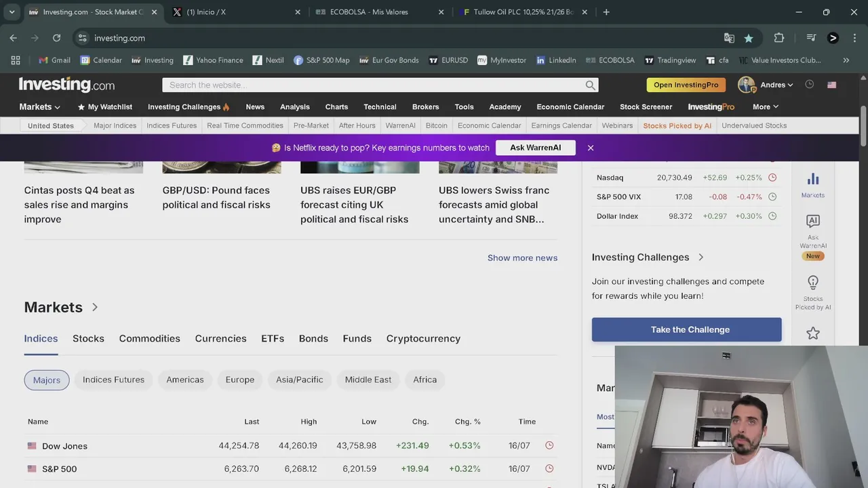Bookmark page with the star icon
Image resolution: width=868 pixels, height=488 pixels.
[x=749, y=38]
